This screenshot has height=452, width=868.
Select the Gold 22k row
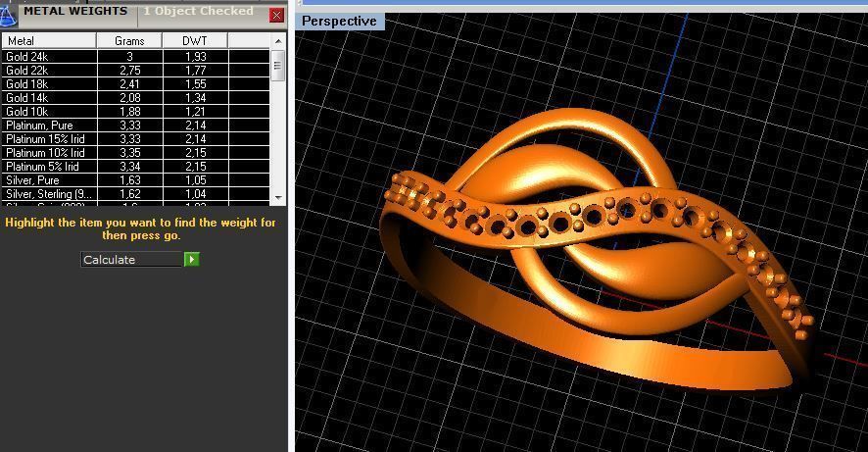(x=135, y=71)
